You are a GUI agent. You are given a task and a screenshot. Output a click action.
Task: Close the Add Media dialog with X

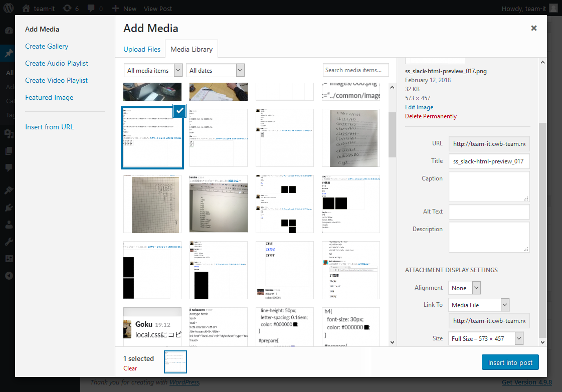[x=534, y=29]
